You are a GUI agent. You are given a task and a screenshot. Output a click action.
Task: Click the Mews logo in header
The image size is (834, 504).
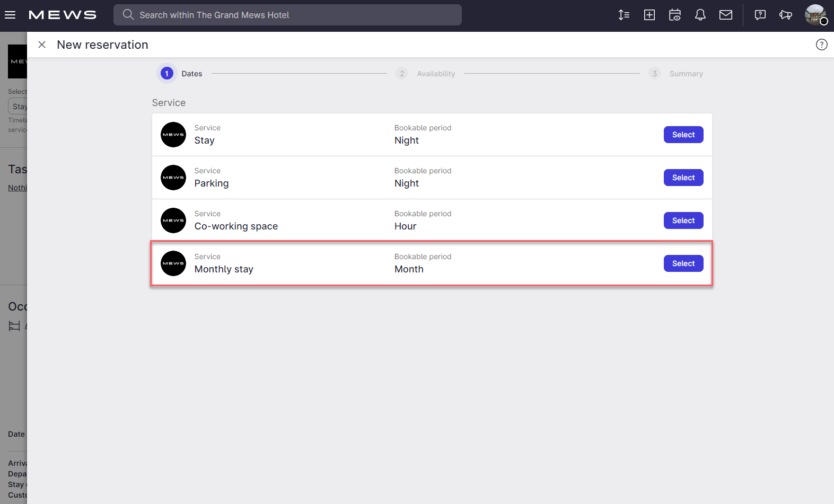(x=63, y=15)
